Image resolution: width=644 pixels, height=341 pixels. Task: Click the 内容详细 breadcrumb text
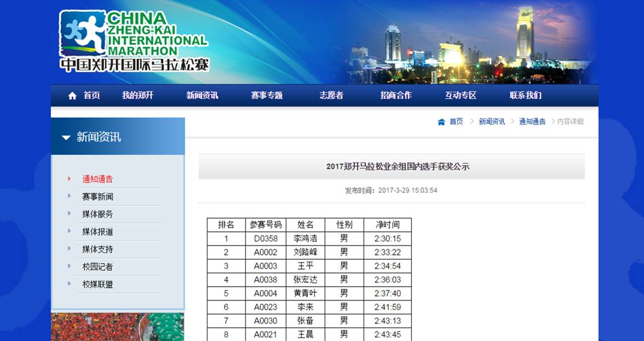click(x=570, y=122)
